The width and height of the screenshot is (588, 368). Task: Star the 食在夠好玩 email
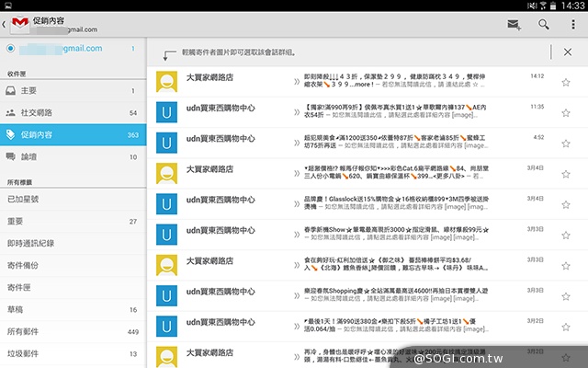click(x=566, y=266)
